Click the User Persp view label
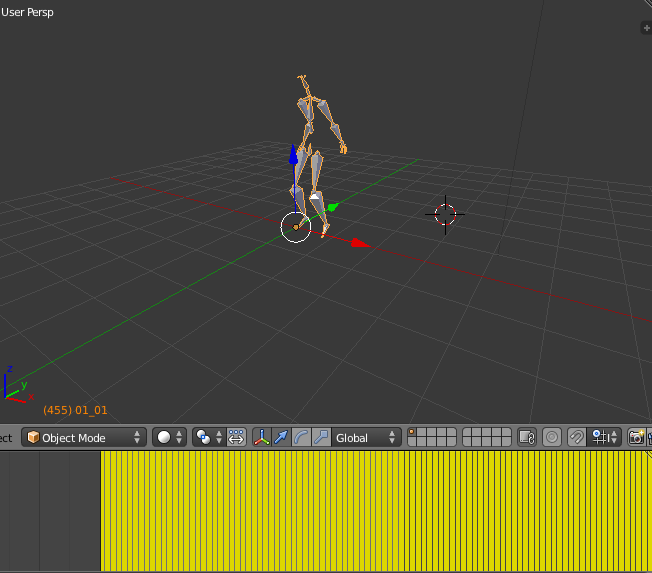 [x=27, y=12]
